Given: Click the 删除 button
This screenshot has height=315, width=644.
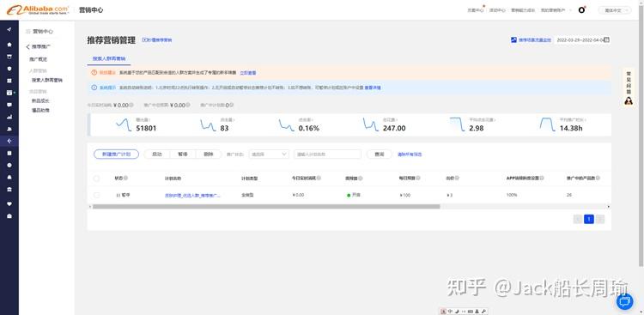Looking at the screenshot, I should [209, 154].
